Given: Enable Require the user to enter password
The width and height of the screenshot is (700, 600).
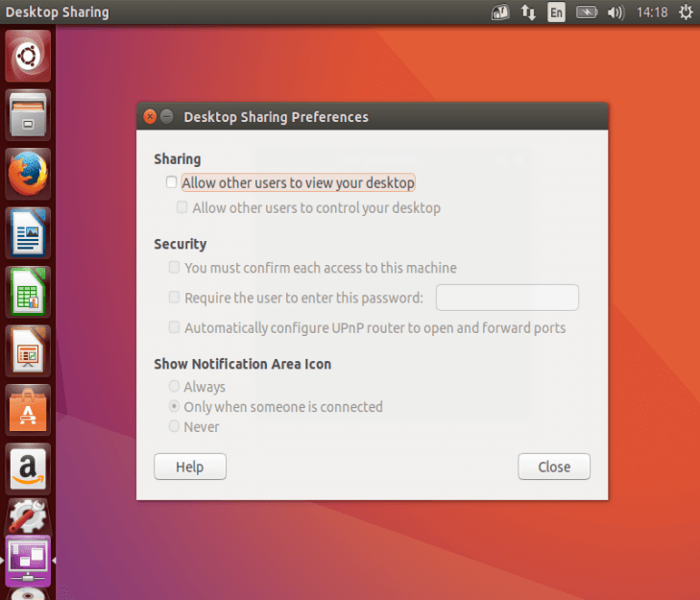Looking at the screenshot, I should pyautogui.click(x=175, y=298).
